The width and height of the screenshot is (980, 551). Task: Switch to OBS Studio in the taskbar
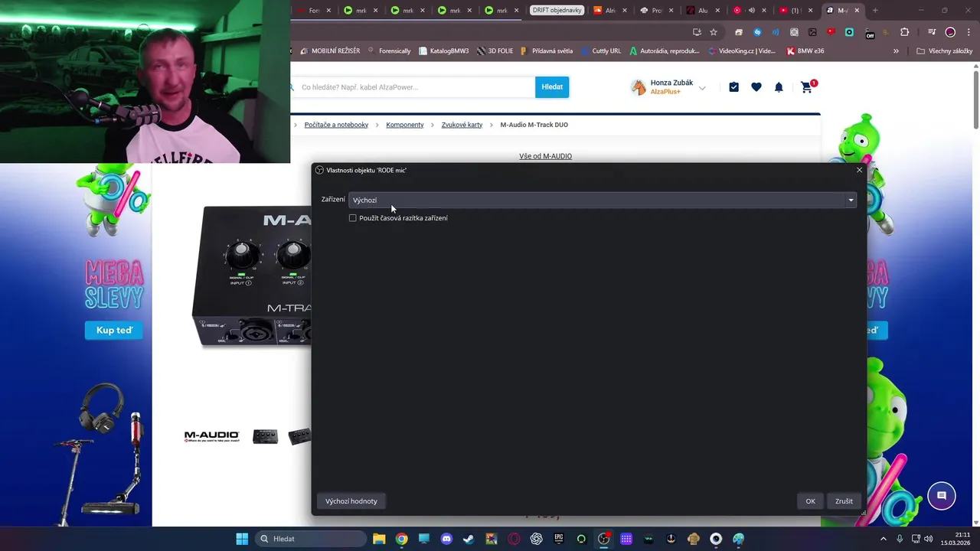(603, 539)
